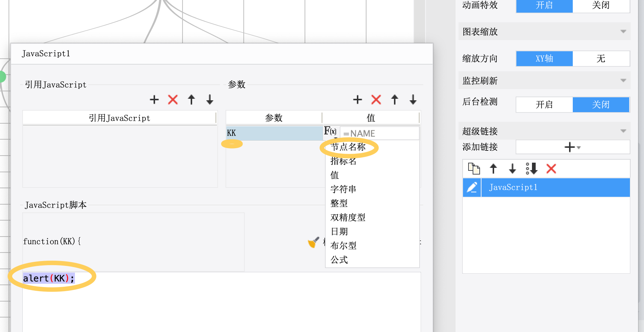This screenshot has width=644, height=332.
Task: Click the 参数 column header in table
Action: tap(274, 118)
